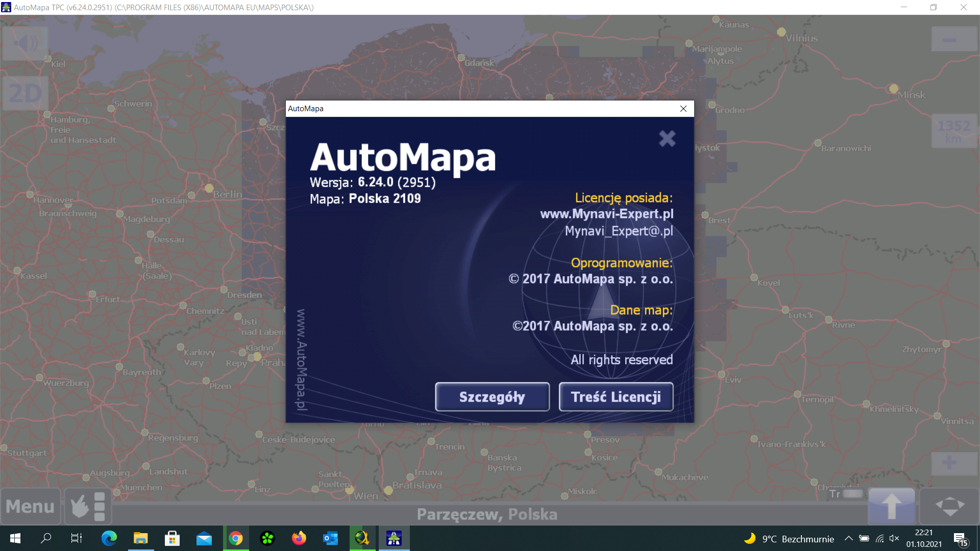
Task: Click the battery tray icon
Action: point(864,538)
